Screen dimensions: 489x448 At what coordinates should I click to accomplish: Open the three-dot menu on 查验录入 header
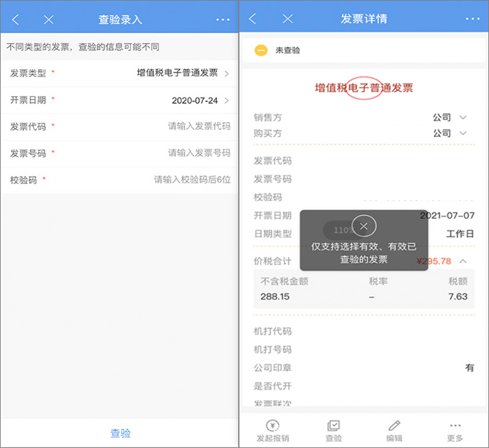point(223,20)
